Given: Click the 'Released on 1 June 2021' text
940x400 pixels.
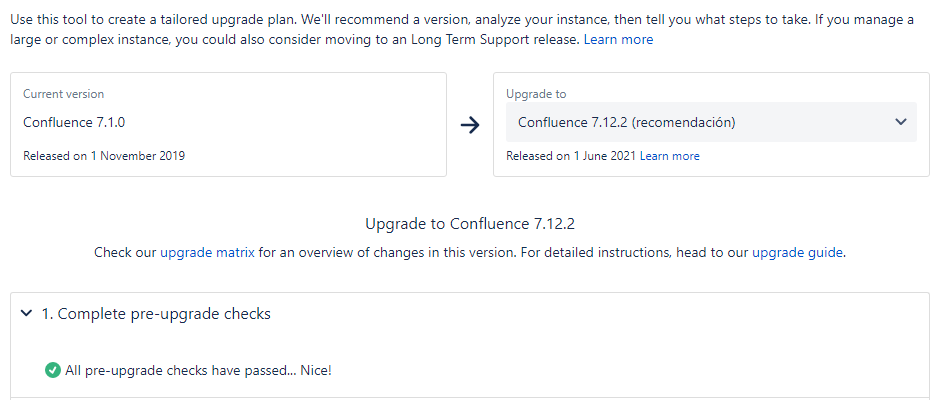Looking at the screenshot, I should [x=571, y=156].
